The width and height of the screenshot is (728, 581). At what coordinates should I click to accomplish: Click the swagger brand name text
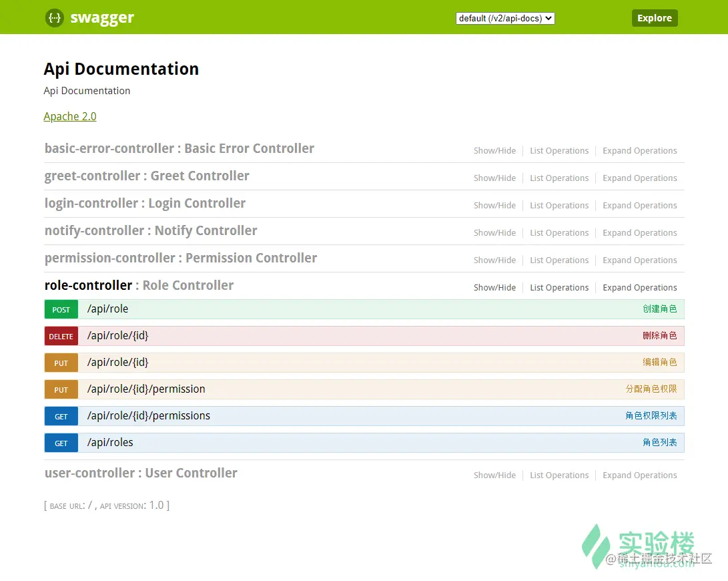(x=102, y=18)
